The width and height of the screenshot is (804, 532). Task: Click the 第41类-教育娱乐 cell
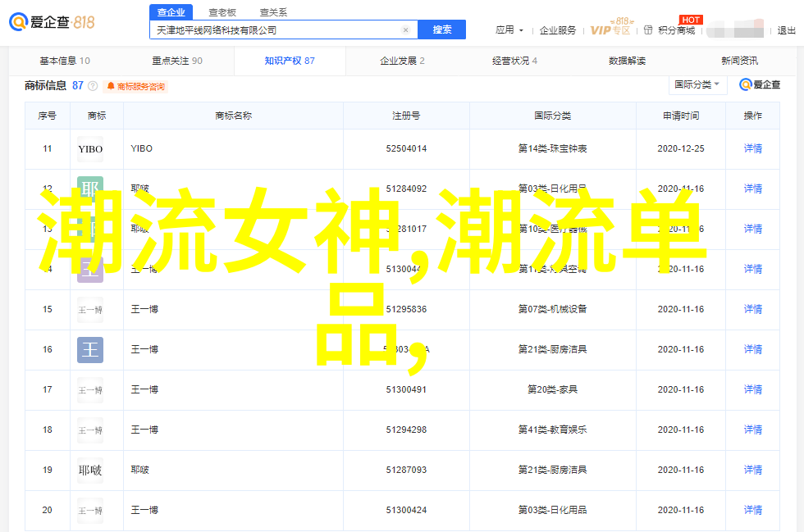[552, 430]
